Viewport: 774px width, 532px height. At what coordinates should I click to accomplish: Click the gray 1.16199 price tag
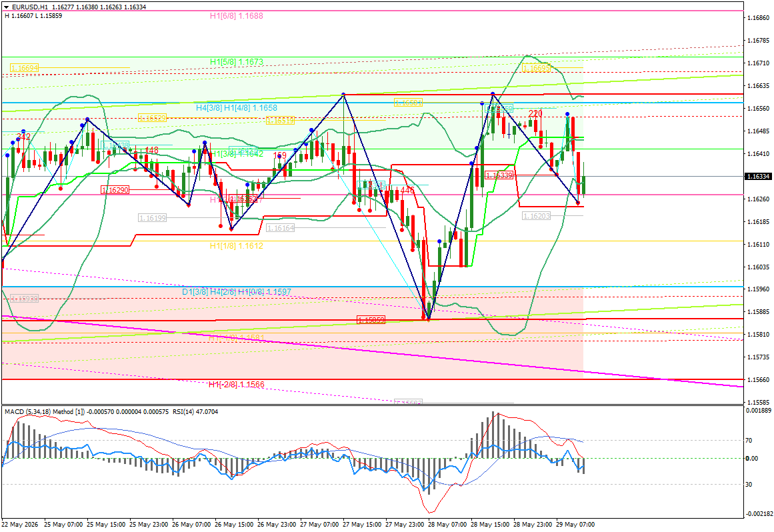pos(152,217)
